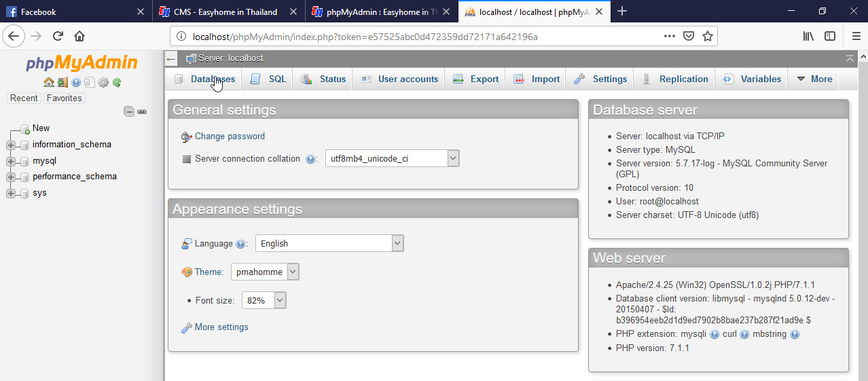Viewport: 868px width, 381px height.
Task: Select the performance_schema database name
Action: point(75,177)
